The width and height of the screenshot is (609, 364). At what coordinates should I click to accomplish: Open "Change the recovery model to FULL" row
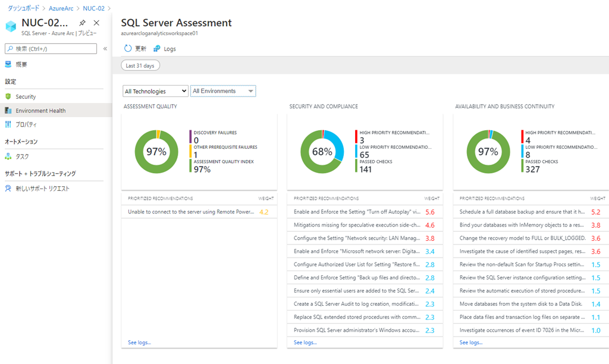click(x=531, y=238)
